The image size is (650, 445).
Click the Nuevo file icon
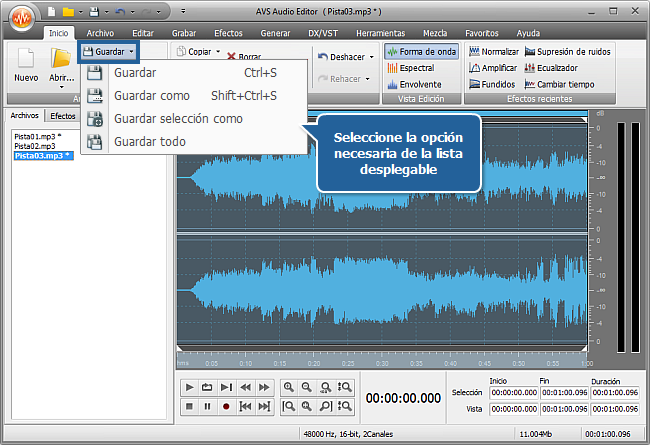click(x=26, y=64)
